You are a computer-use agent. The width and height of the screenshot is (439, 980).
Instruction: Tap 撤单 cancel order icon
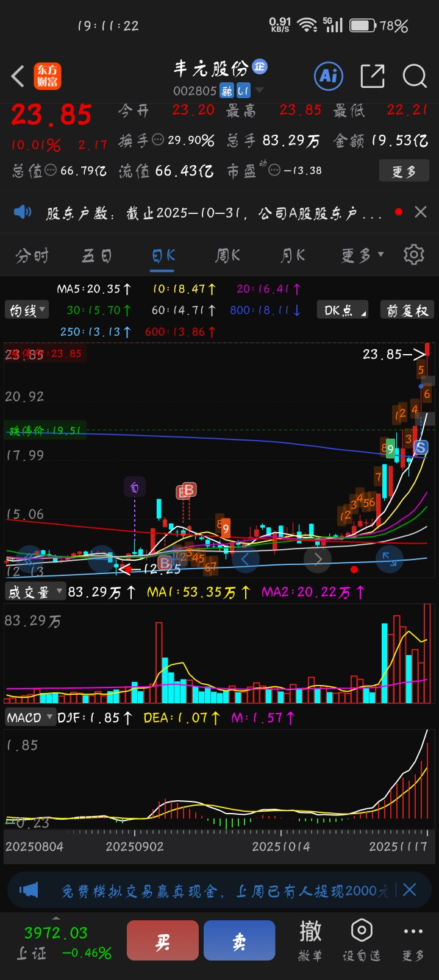pos(310,940)
